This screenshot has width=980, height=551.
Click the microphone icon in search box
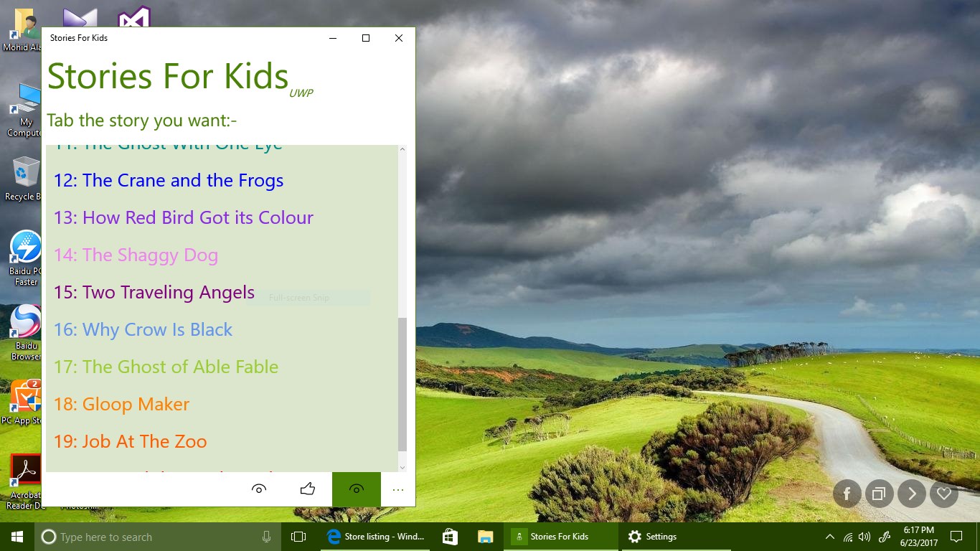click(266, 537)
